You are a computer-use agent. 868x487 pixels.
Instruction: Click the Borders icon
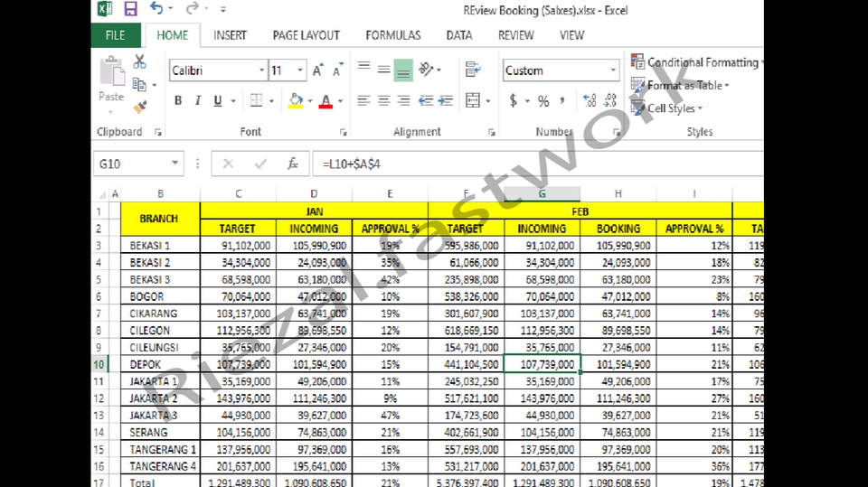256,100
